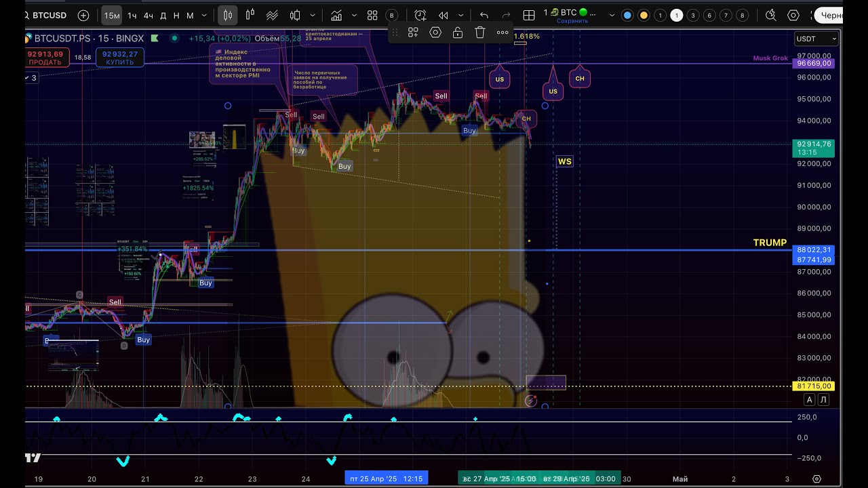Choose the hollow candle chart style
Viewport: 868px width, 488px height.
point(250,15)
